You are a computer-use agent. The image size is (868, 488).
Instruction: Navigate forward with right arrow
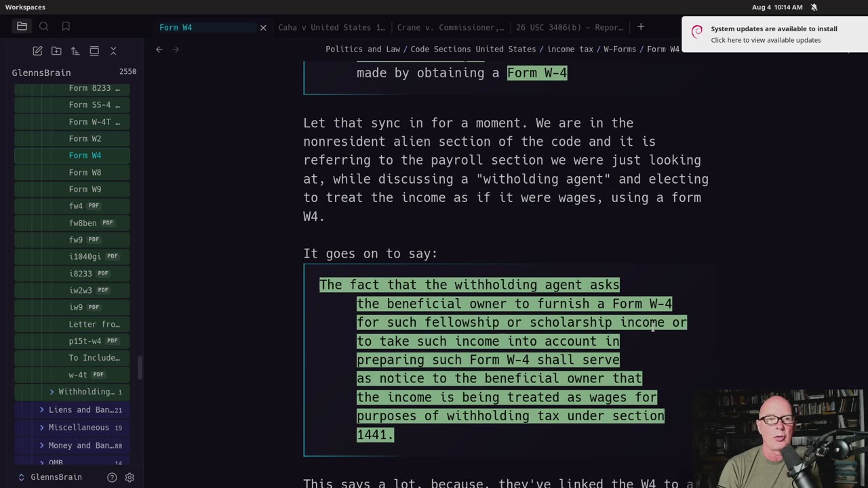[176, 49]
